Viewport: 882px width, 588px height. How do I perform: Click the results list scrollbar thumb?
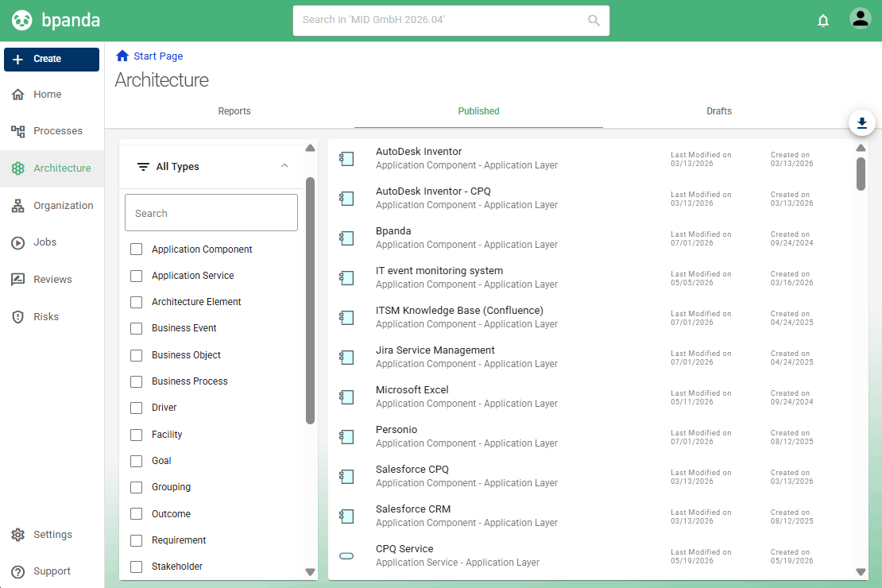861,174
